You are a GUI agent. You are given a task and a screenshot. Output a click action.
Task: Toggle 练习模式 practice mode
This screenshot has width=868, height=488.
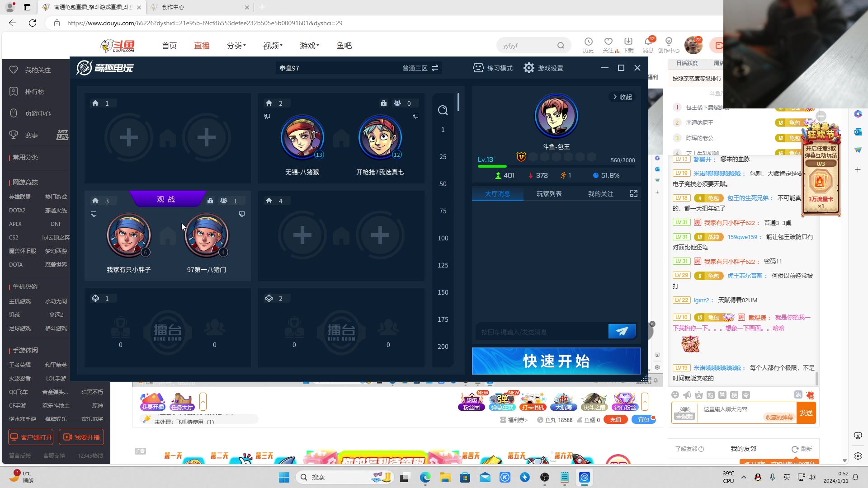click(492, 68)
